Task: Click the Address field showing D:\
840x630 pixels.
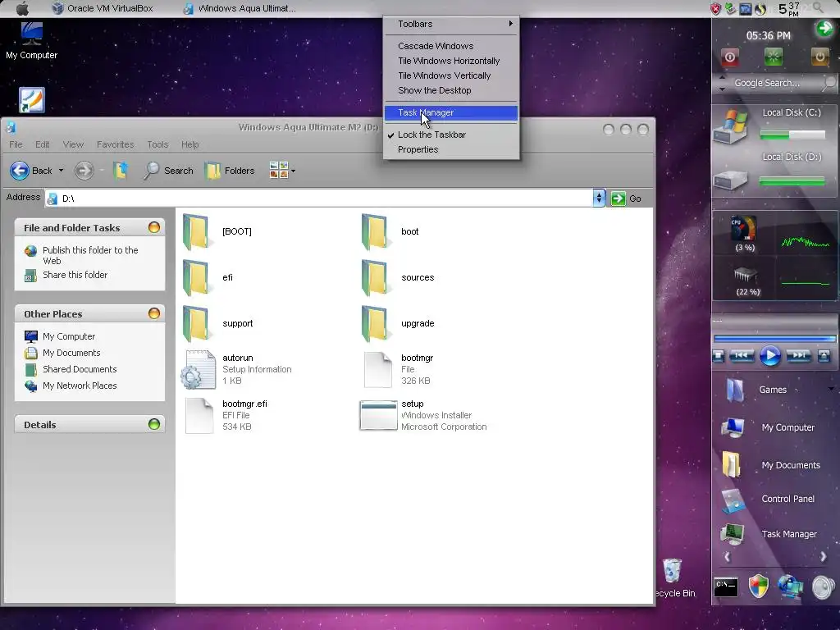Action: click(319, 199)
